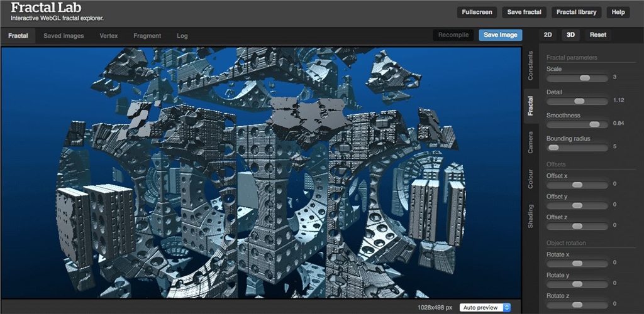The height and width of the screenshot is (314, 644).
Task: Open the Fractal library
Action: [577, 12]
